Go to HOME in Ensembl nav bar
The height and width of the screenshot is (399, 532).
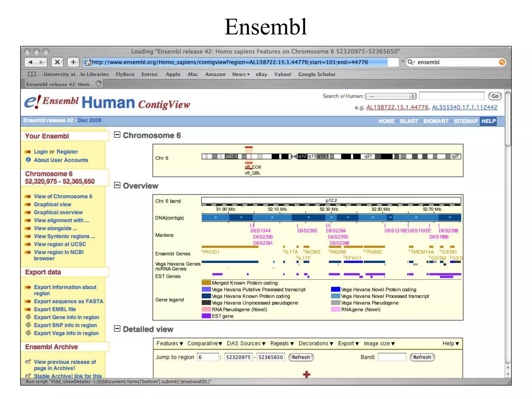point(386,121)
